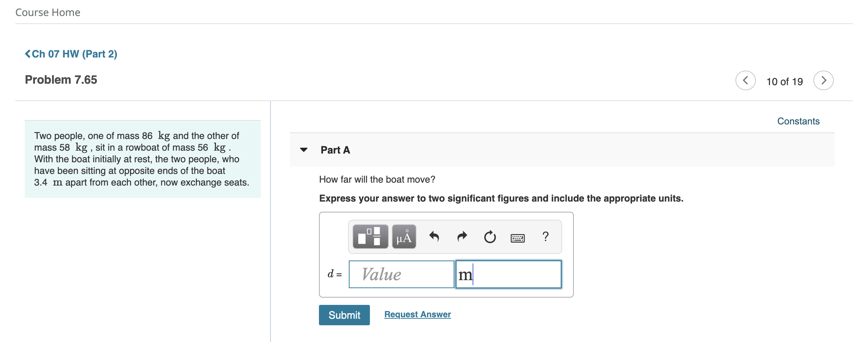Reset the answer fields
Screen dimensions: 868x342
pyautogui.click(x=490, y=237)
